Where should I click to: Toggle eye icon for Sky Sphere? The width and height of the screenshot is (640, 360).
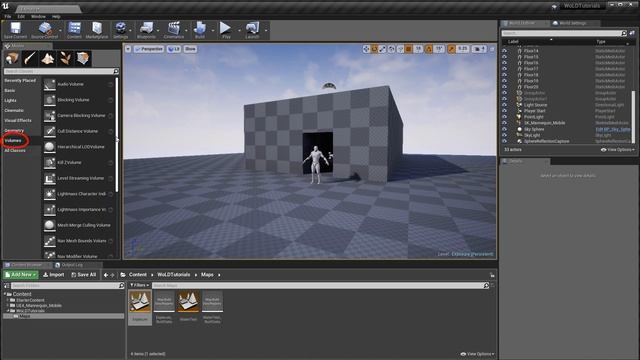504,129
